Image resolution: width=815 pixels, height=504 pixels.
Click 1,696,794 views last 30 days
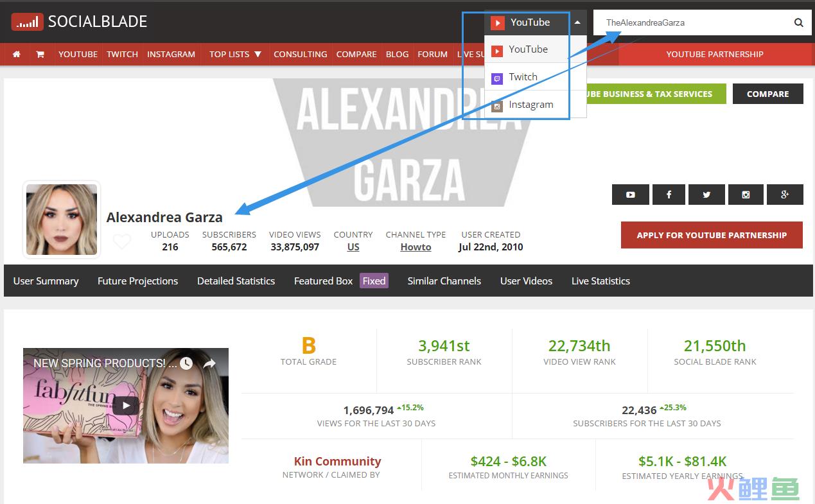(x=369, y=410)
